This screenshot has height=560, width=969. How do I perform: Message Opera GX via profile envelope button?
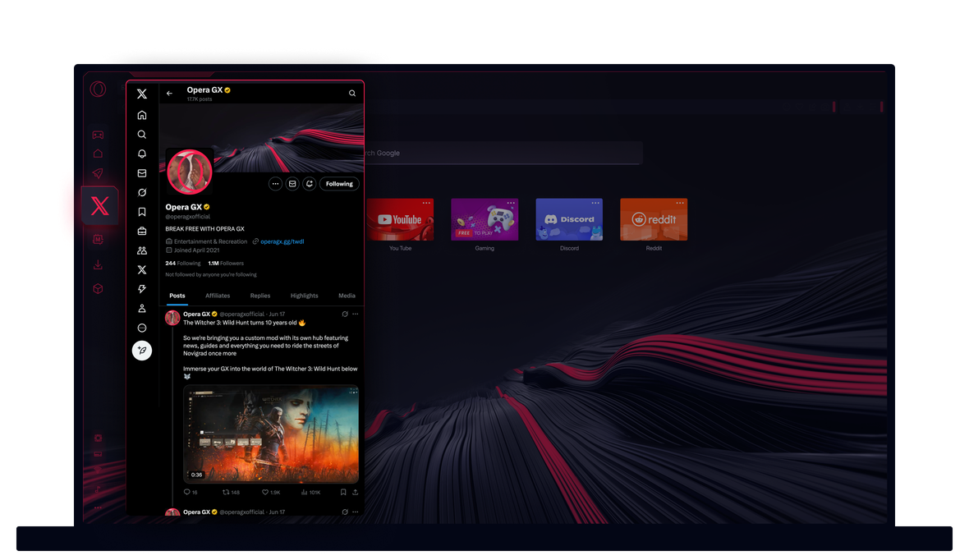[292, 184]
